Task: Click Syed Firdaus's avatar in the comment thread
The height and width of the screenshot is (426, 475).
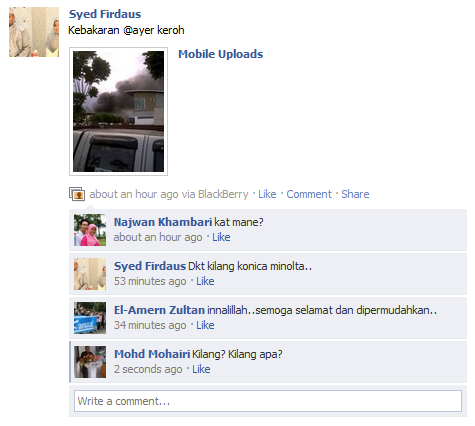Action: (x=90, y=274)
